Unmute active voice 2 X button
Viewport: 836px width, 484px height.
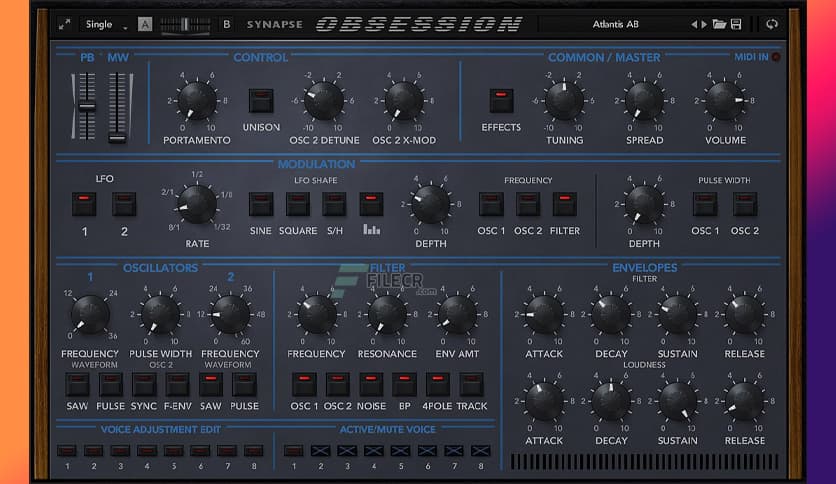coord(320,451)
